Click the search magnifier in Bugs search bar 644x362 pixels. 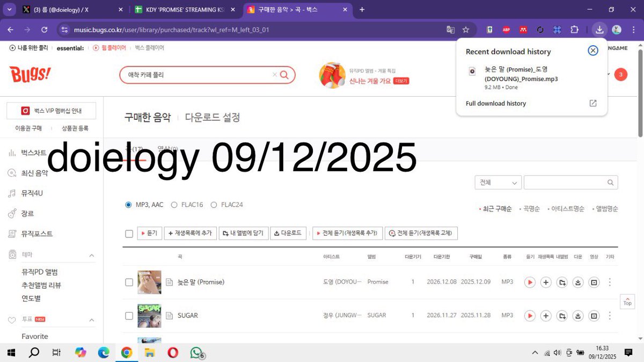[x=284, y=75]
